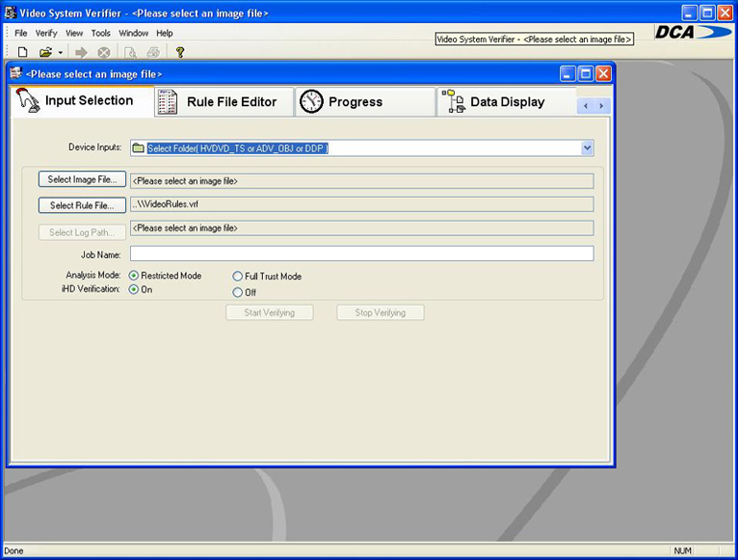738x560 pixels.
Task: Switch to the Rule File Editor tab
Action: (x=224, y=102)
